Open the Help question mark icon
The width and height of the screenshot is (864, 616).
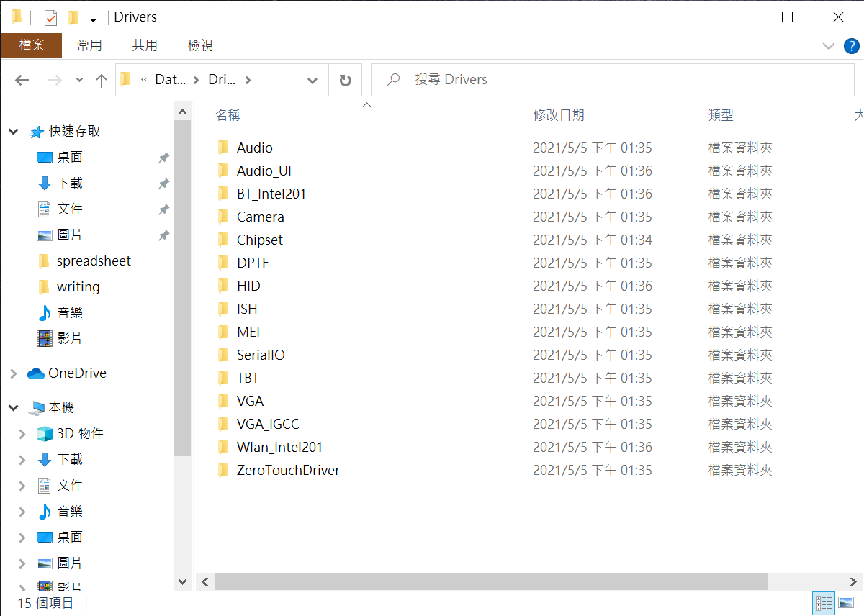(x=851, y=46)
